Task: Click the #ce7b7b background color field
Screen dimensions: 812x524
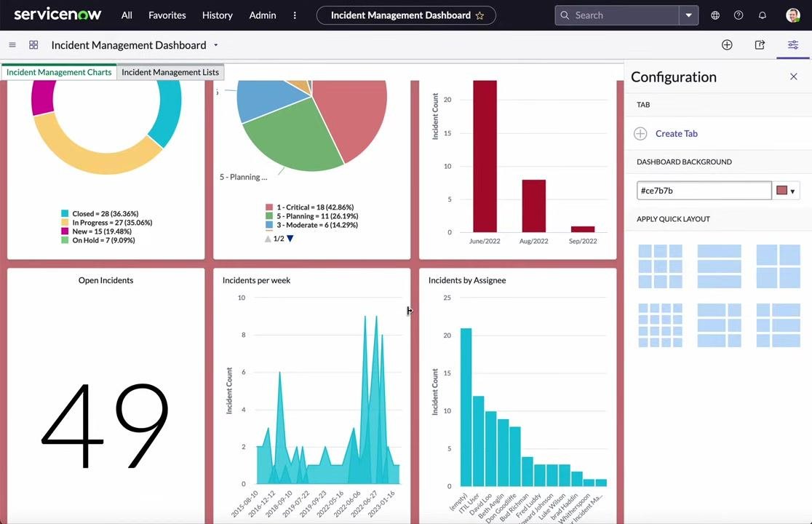Action: [704, 191]
